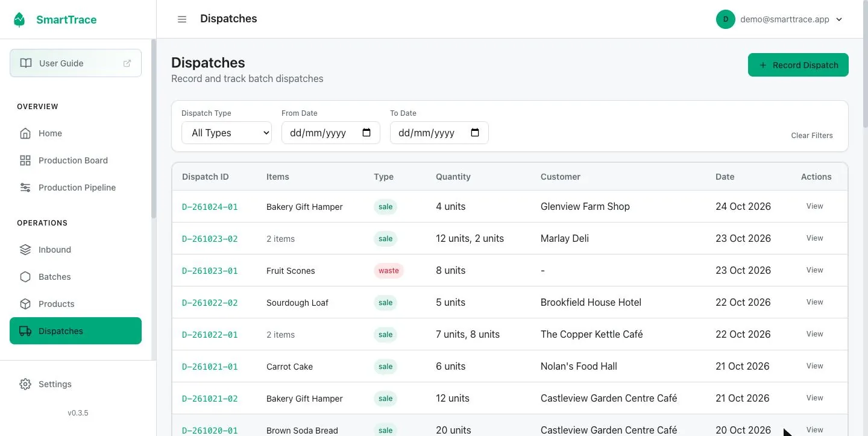Click the Production Board grid icon
Screen dimensions: 868x436
[25, 160]
